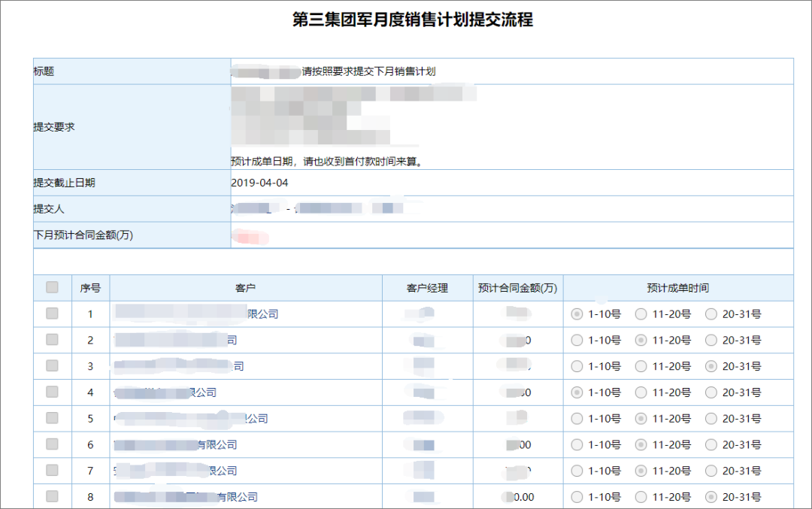Image resolution: width=812 pixels, height=509 pixels.
Task: Pick 1-10号 option in row 3
Action: [x=577, y=366]
